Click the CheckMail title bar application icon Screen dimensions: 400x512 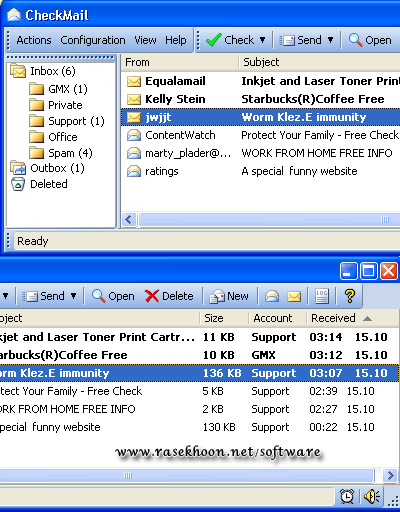(14, 15)
